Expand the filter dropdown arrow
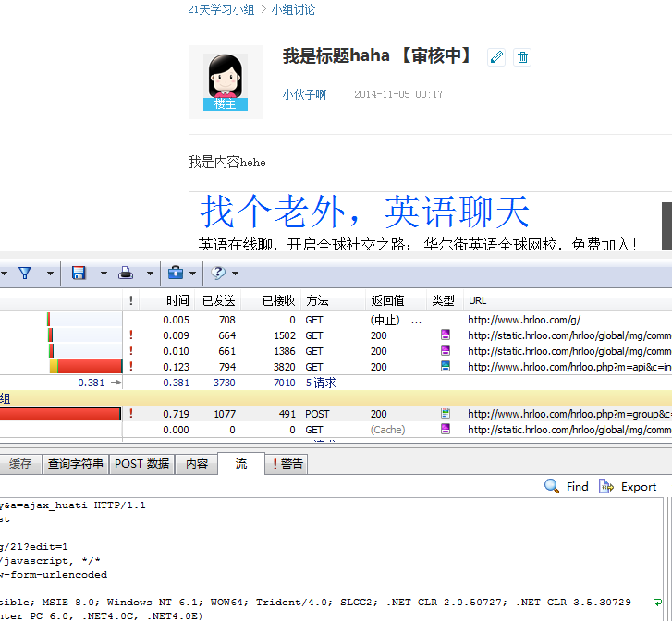The width and height of the screenshot is (672, 621). [50, 273]
